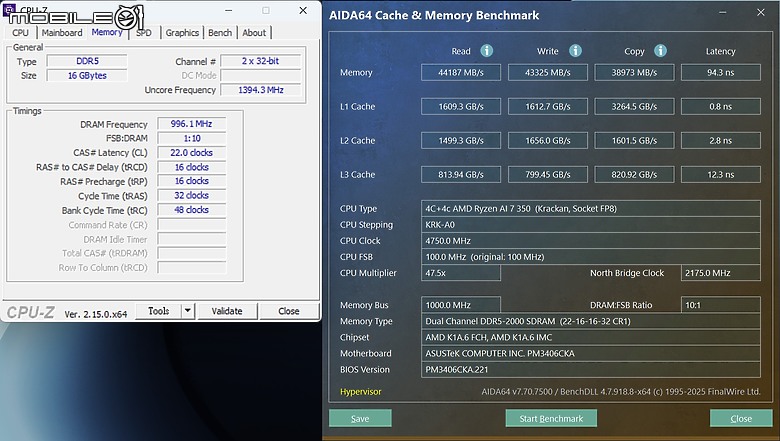The image size is (780, 441).
Task: Expand the Tools dropdown arrow in CPU-Z
Action: coord(188,311)
